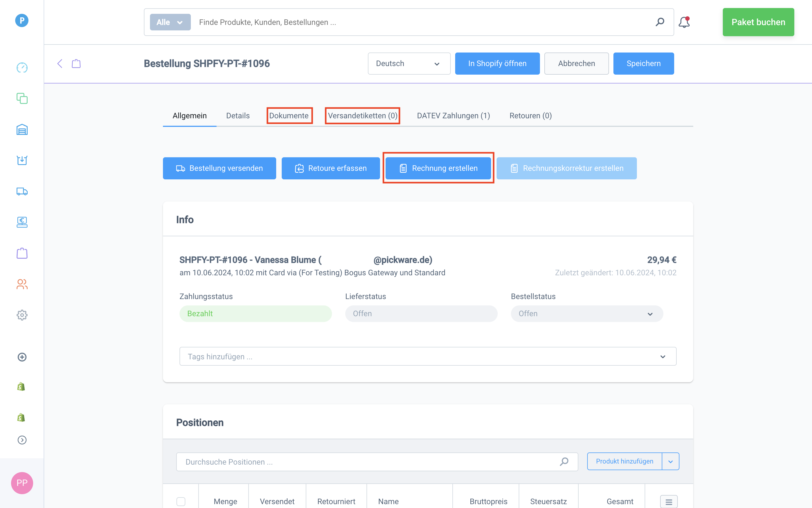Click the back arrow next to order title

click(x=60, y=64)
